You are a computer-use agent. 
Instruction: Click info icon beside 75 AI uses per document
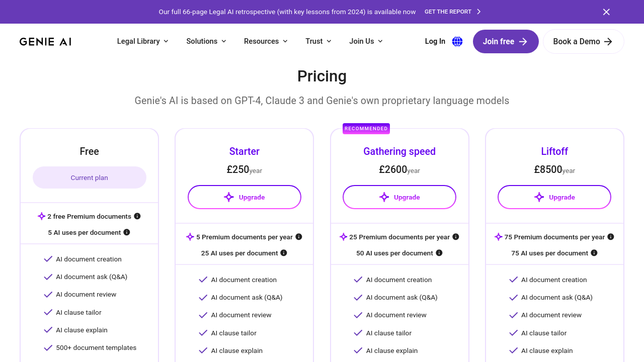pos(594,253)
